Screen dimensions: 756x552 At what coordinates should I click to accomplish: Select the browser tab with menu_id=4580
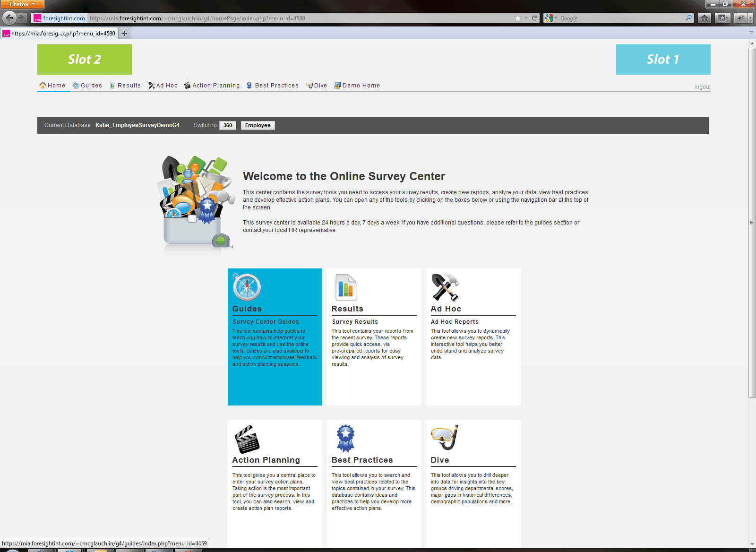[x=59, y=34]
